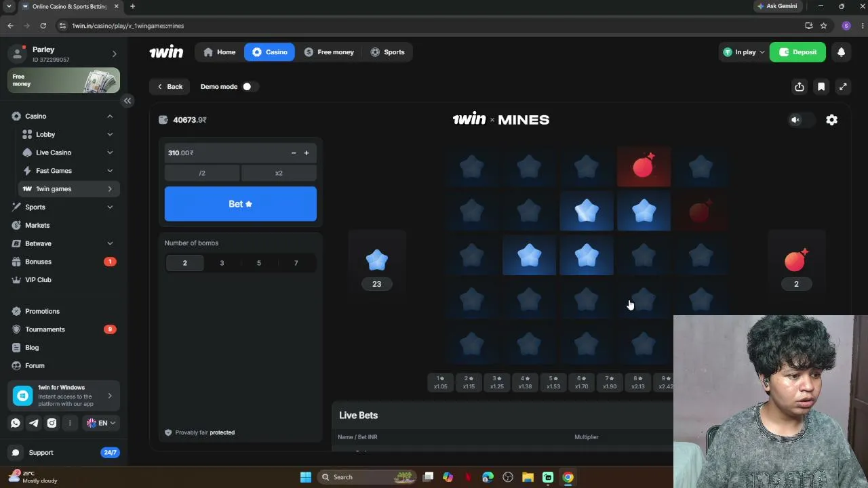The width and height of the screenshot is (868, 488).
Task: Select 2 bombs option
Action: pos(184,263)
